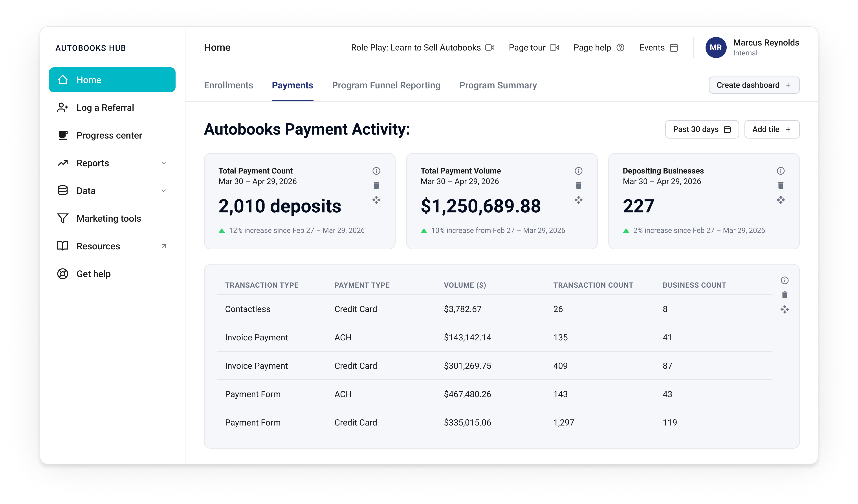Show info for Total Payment Count tile
This screenshot has height=504, width=858.
tap(376, 171)
